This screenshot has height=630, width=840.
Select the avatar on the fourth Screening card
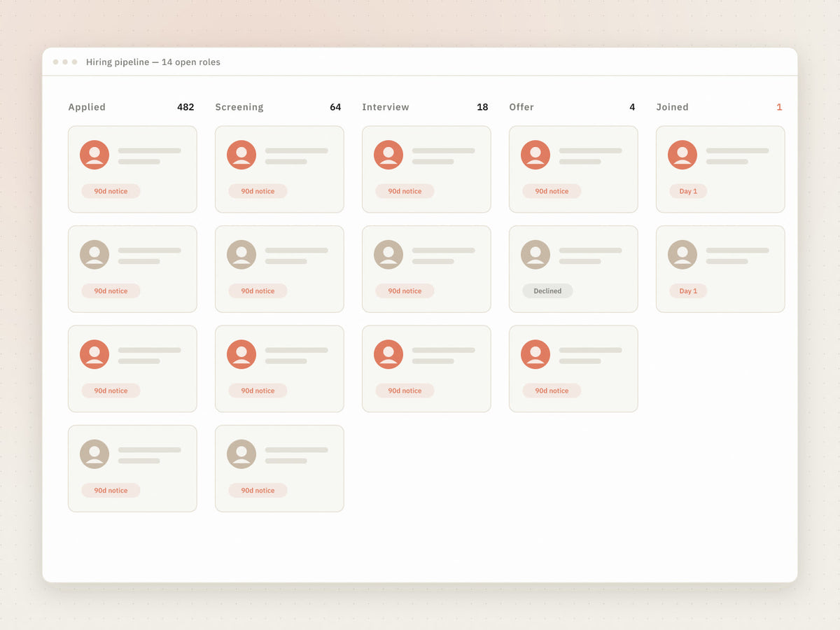pos(241,454)
